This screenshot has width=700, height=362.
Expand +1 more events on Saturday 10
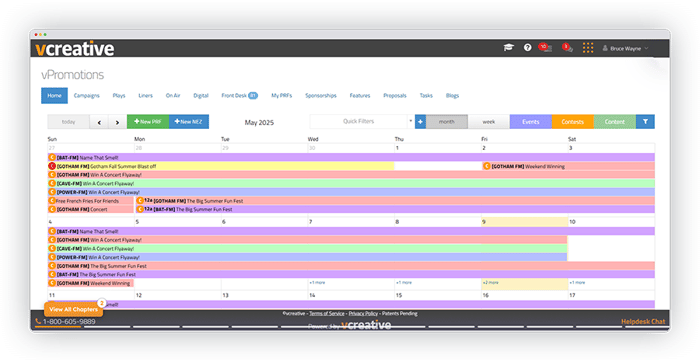pyautogui.click(x=577, y=283)
